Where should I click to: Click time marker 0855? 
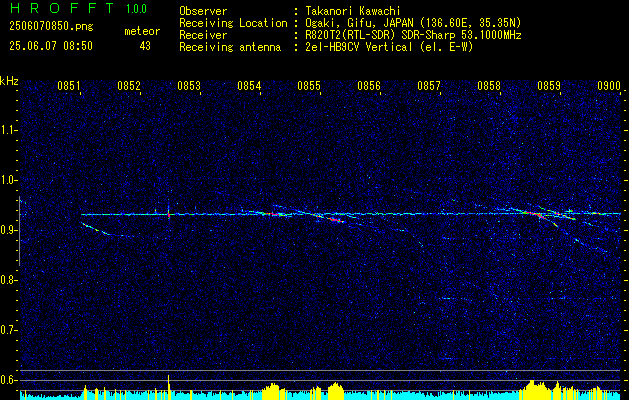point(309,85)
